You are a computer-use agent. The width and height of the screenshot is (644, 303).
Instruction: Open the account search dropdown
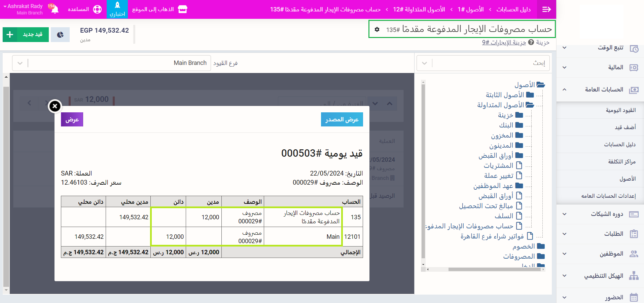[x=425, y=63]
